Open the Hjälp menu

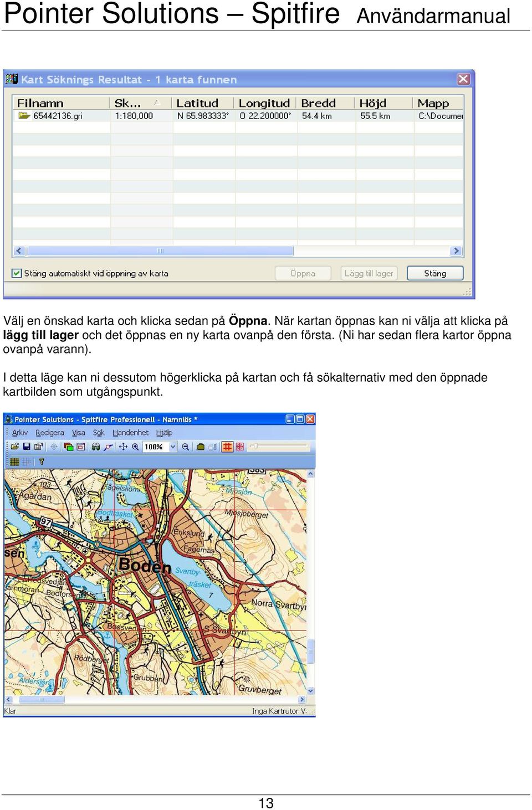click(164, 433)
